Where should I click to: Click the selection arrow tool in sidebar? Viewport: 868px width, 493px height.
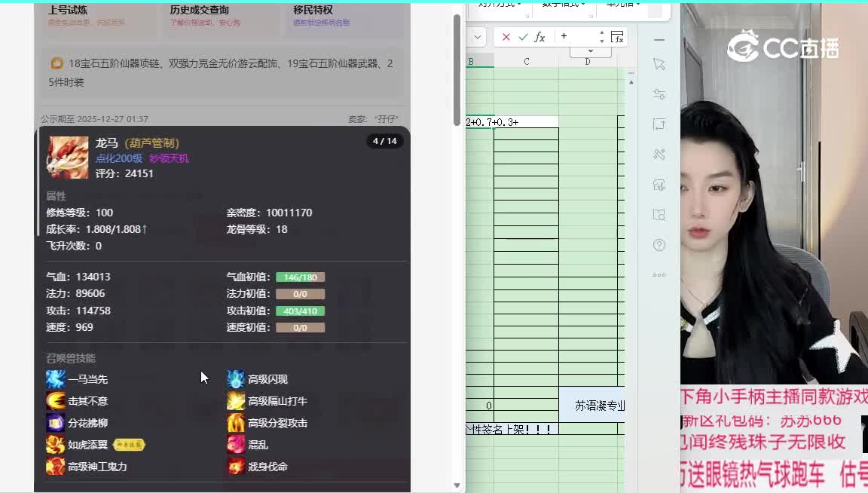pyautogui.click(x=659, y=64)
